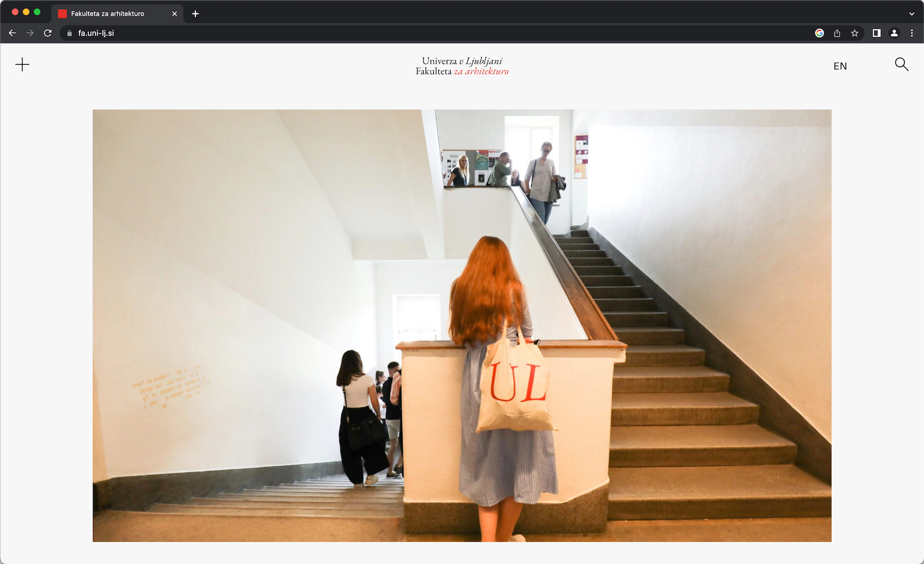Reload the page with refresh icon
The image size is (924, 564).
[x=48, y=33]
